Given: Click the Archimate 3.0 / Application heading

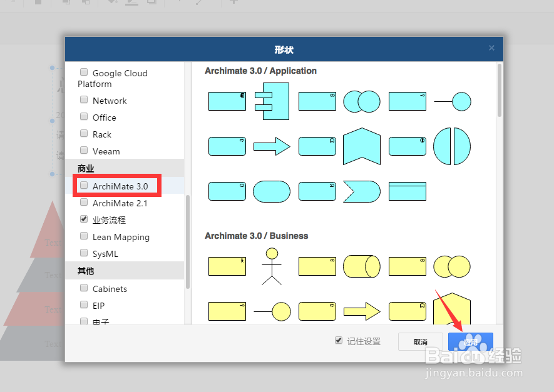Looking at the screenshot, I should coord(261,71).
